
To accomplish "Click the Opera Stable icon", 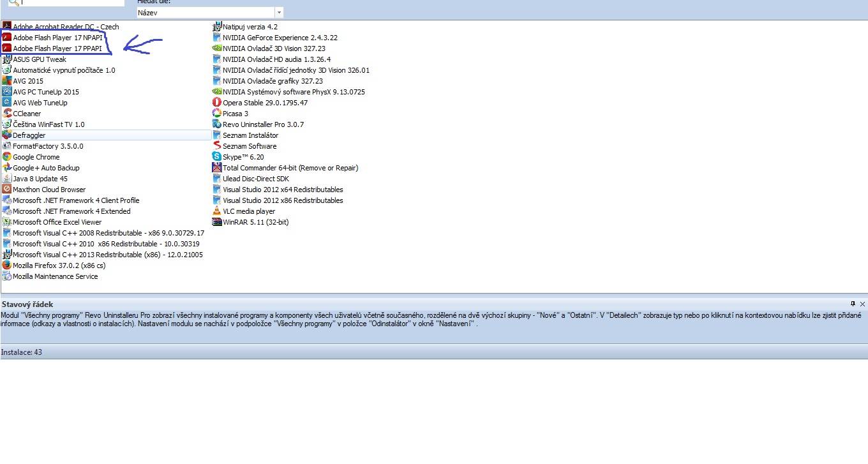I will coord(217,103).
